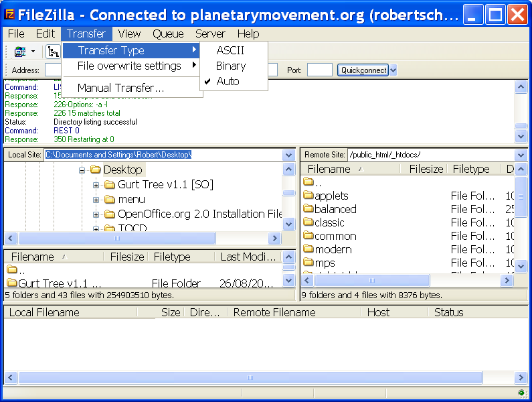Click the OpenOffice.org folder icon in tree
Screen dimensions: 532x402
tap(110, 214)
